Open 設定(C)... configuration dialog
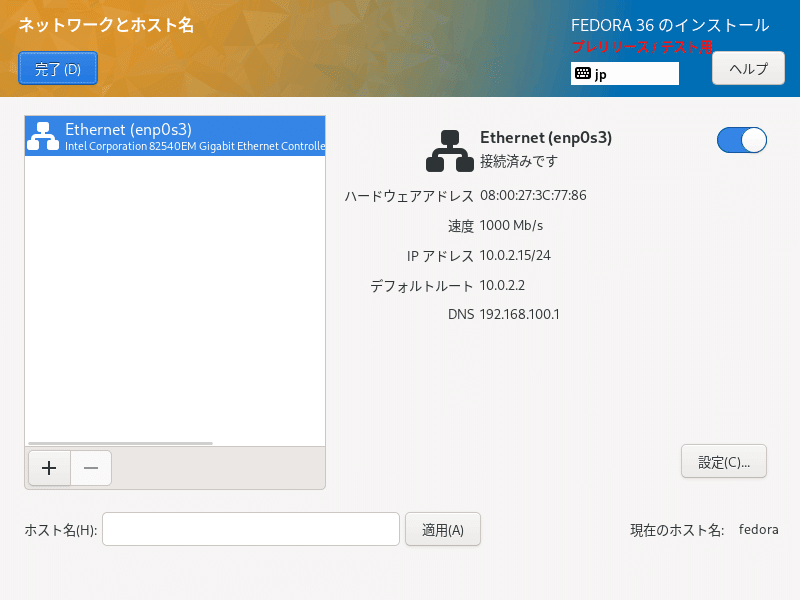This screenshot has width=800, height=600. click(x=723, y=462)
